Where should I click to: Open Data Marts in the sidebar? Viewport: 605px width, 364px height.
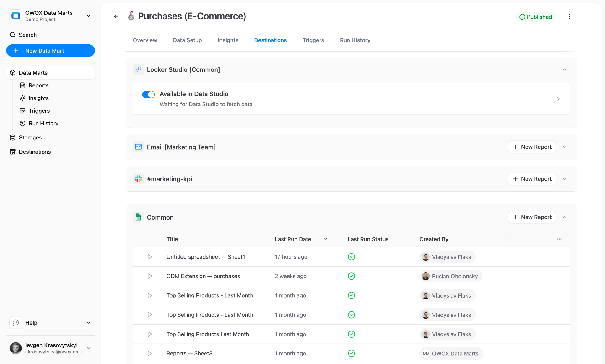[51, 73]
